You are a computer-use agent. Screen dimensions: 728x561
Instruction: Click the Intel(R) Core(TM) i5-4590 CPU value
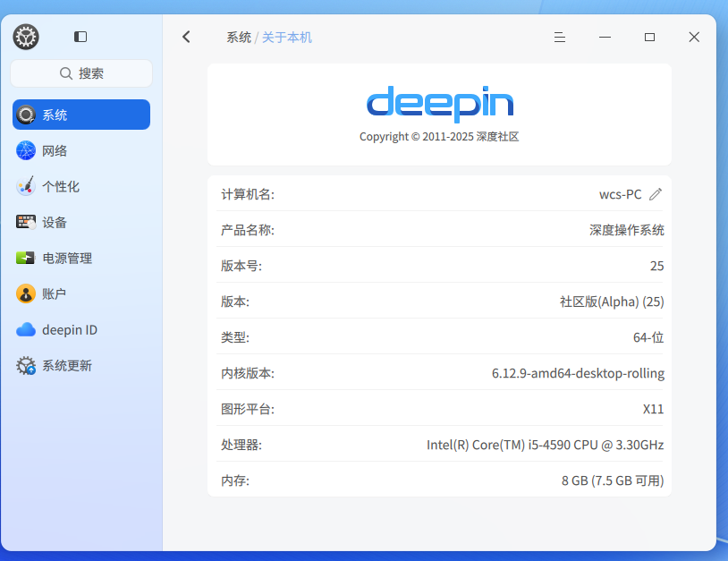(545, 445)
